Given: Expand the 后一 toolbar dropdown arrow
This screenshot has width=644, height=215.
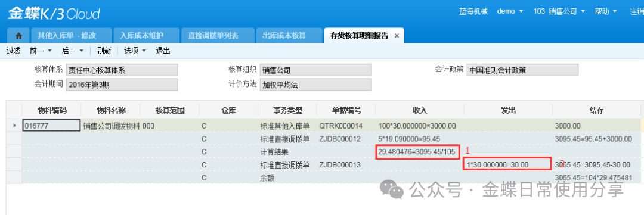Looking at the screenshot, I should [x=81, y=51].
